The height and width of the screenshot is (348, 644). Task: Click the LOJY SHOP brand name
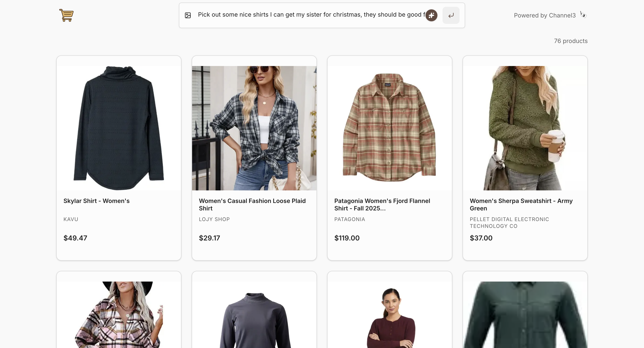214,219
